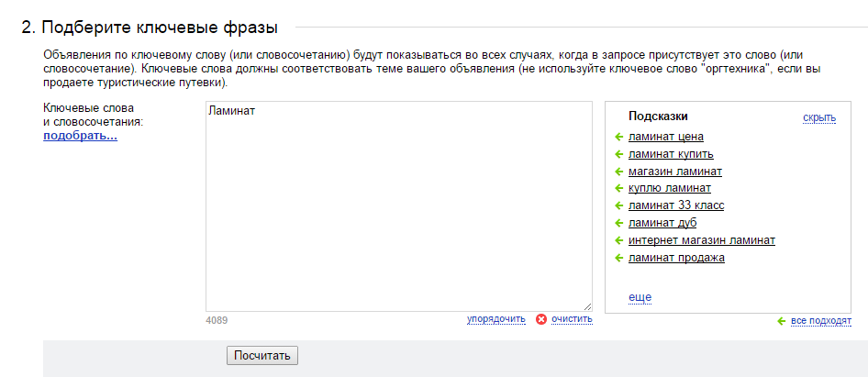Click green arrow next to 'ламинат продажа'
868x388 pixels.
tap(619, 258)
